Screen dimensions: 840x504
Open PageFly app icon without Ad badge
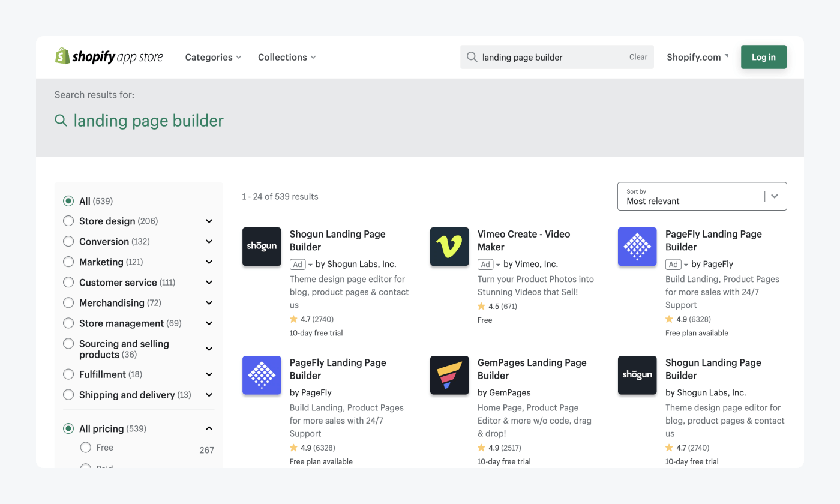coord(262,375)
